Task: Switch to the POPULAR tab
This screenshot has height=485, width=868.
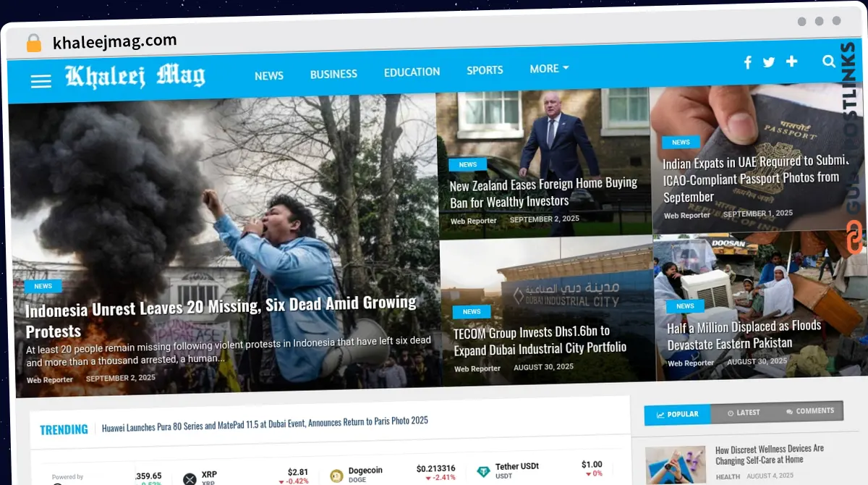Action: 678,414
